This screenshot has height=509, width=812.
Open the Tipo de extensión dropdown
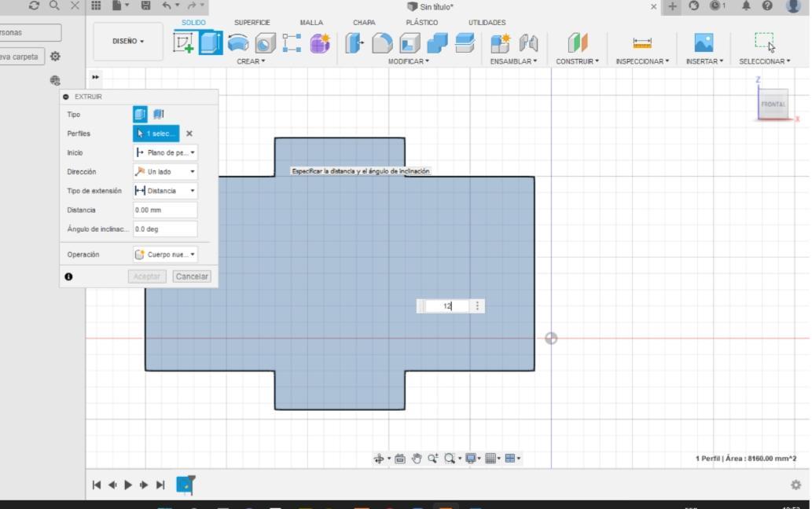coord(165,191)
